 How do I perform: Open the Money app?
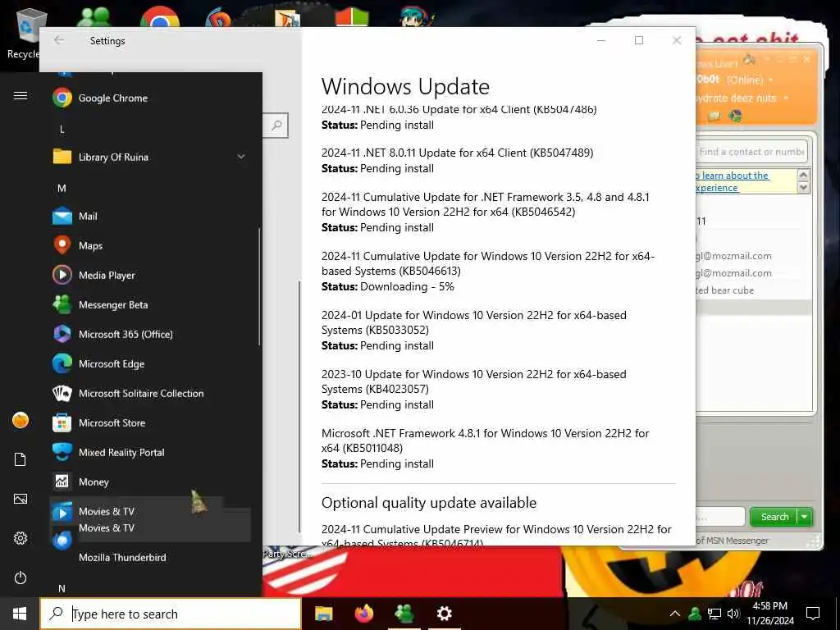[x=150, y=482]
